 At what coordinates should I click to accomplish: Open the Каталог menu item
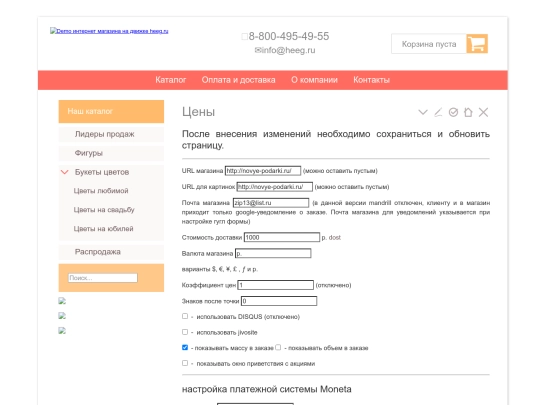click(x=170, y=80)
